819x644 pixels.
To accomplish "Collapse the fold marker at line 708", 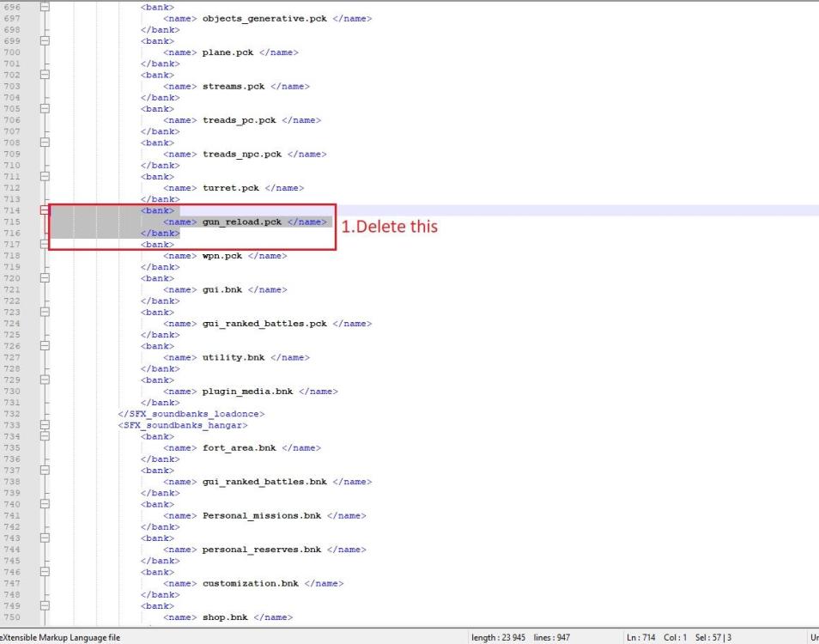I will pos(45,143).
